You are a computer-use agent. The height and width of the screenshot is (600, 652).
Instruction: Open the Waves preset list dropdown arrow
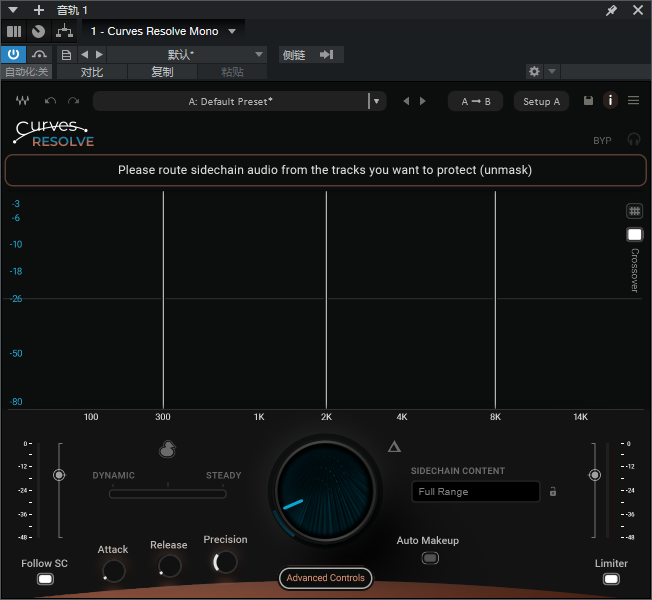click(377, 101)
